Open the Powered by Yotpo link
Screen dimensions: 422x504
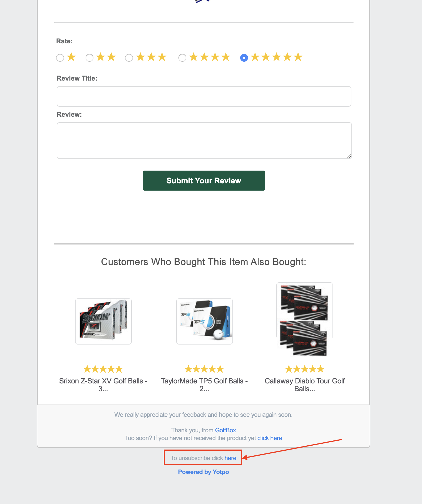click(203, 472)
